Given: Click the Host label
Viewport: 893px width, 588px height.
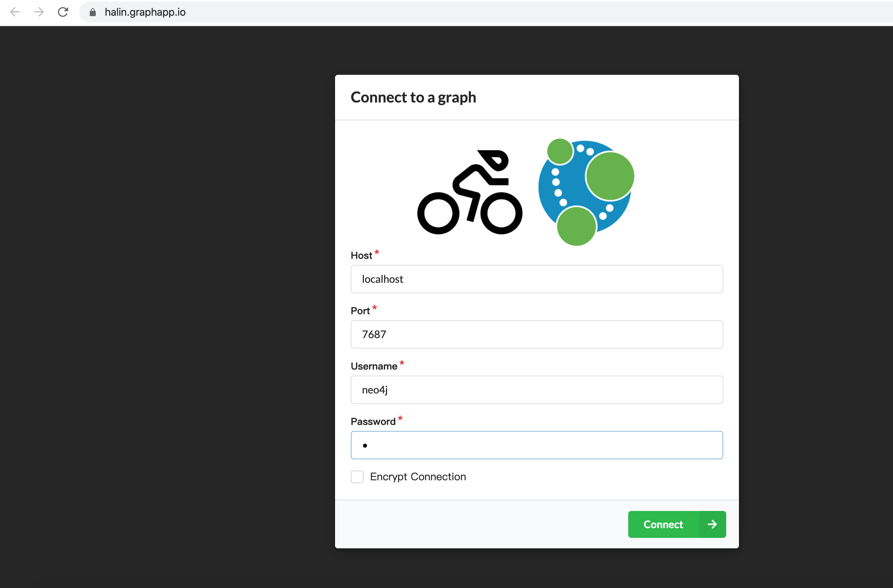Looking at the screenshot, I should click(x=361, y=255).
